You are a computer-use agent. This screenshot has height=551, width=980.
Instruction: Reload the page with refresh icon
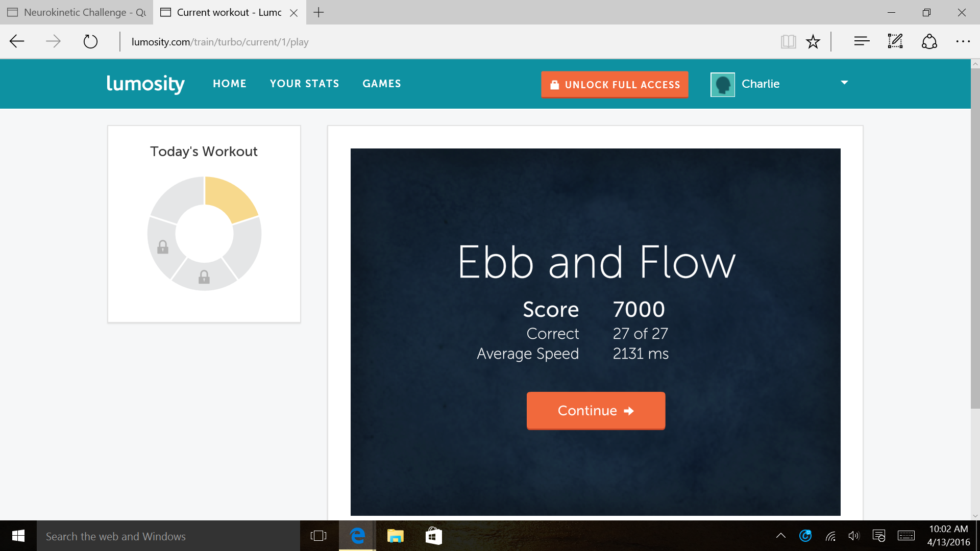coord(90,41)
